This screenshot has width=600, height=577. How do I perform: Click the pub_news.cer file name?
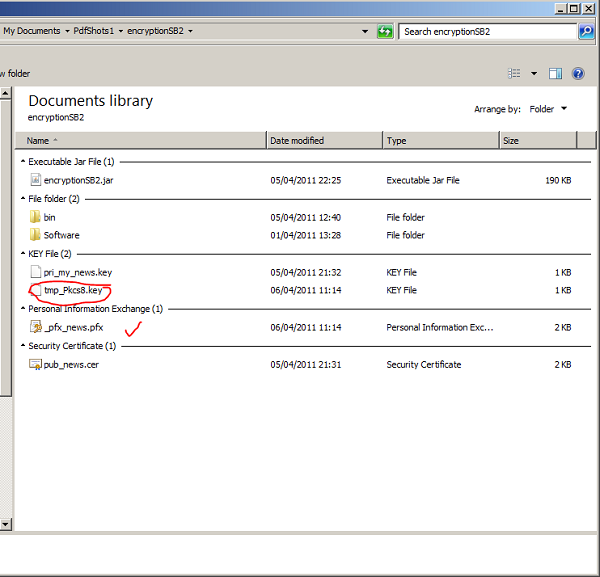point(71,365)
